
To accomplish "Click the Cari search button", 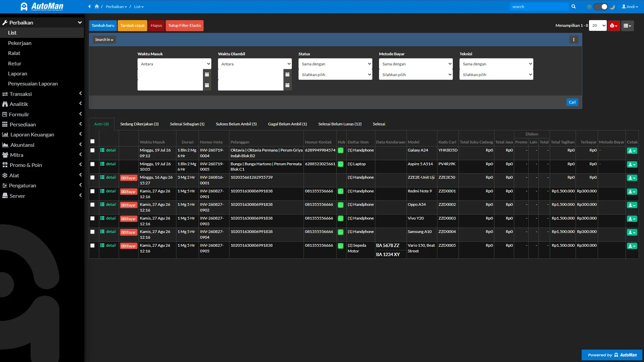I will click(572, 102).
